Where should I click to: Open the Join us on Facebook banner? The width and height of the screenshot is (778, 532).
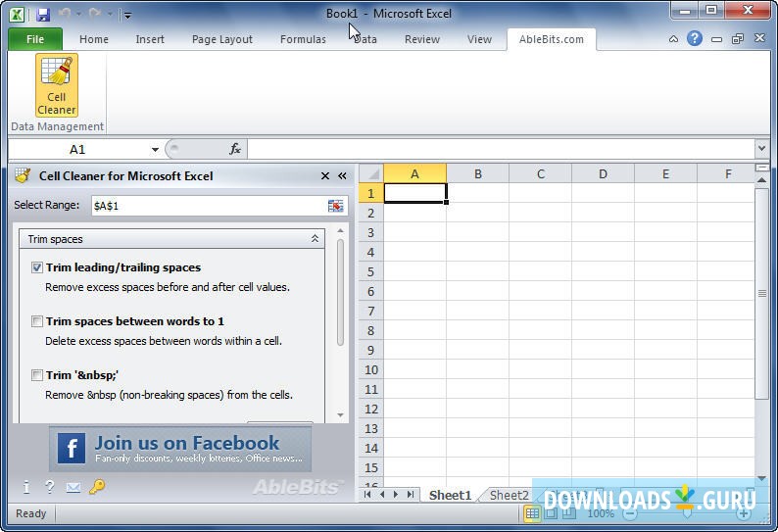(180, 448)
